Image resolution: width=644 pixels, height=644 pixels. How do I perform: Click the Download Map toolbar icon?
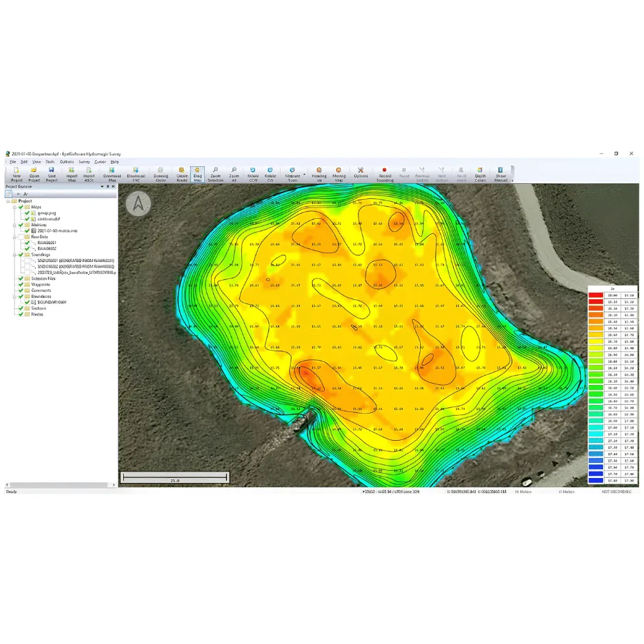click(112, 175)
